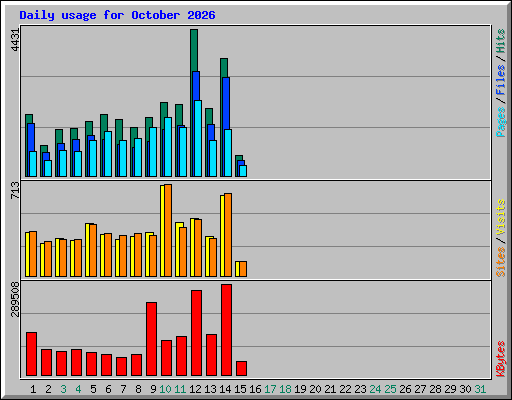
Task: Click day 13 on the x-axis
Action: pos(210,389)
